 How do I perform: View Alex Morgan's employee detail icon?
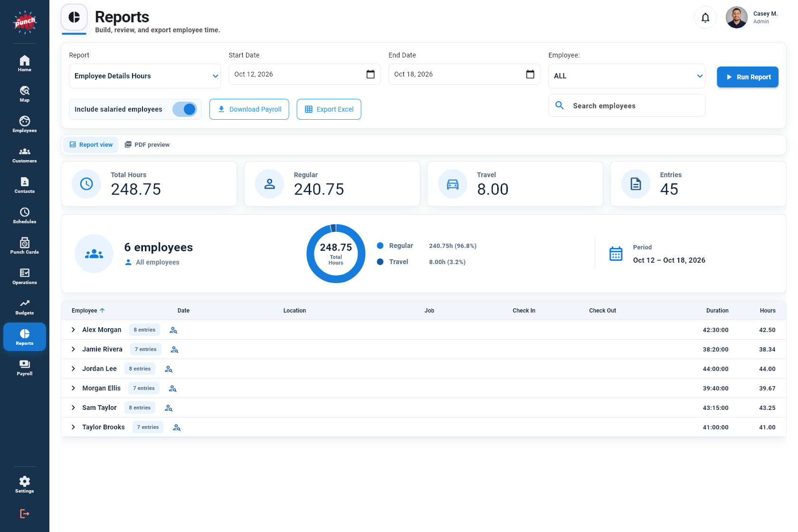pyautogui.click(x=173, y=330)
